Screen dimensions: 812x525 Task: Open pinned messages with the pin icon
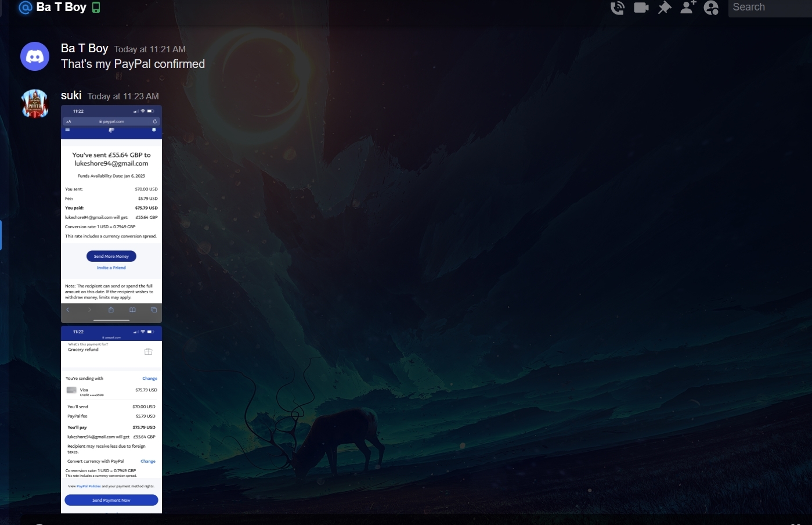[x=665, y=8]
